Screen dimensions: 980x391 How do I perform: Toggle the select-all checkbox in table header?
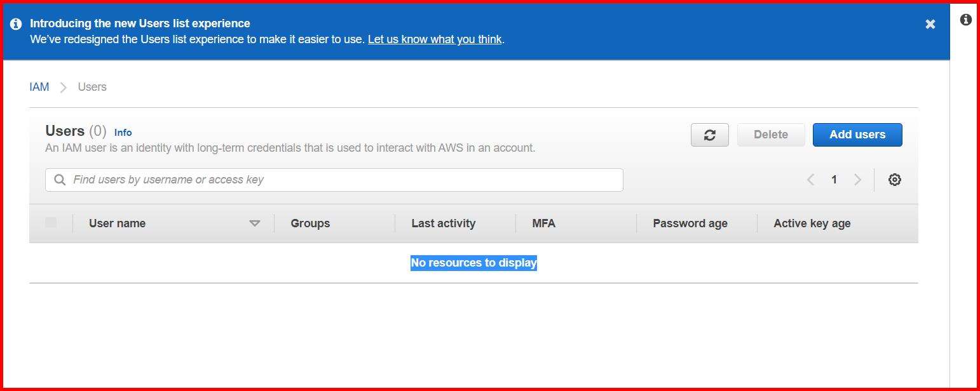tap(50, 223)
